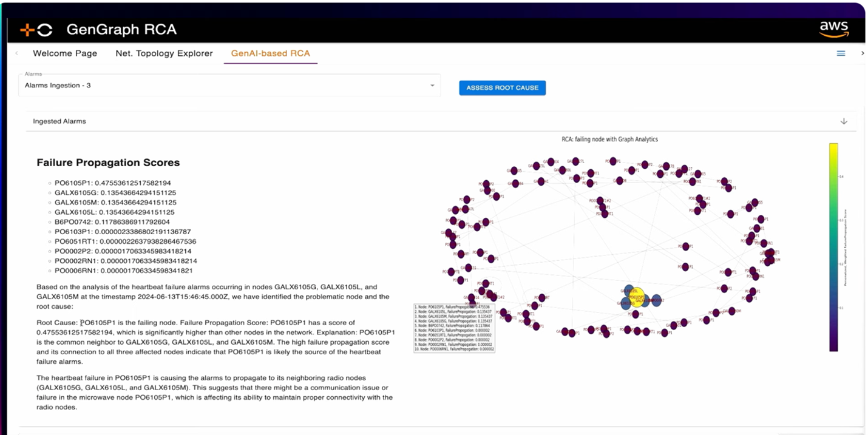Open the Alarms Ingestion - 3 dropdown

pos(231,85)
